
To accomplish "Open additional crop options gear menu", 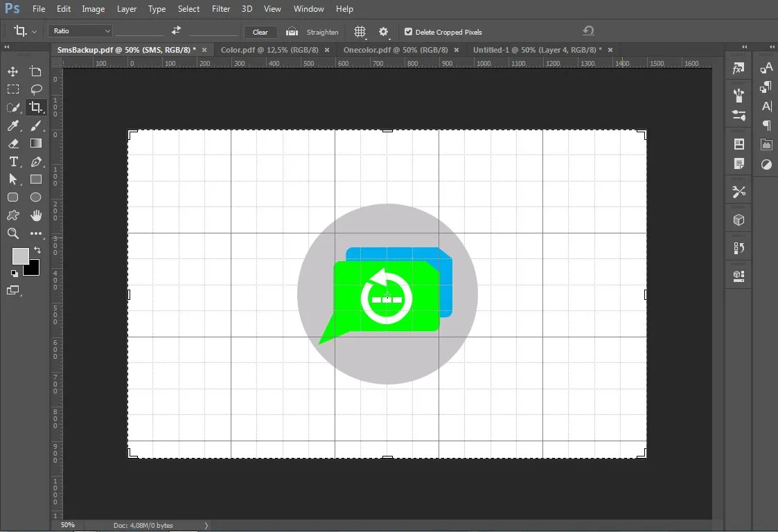I will tap(384, 32).
